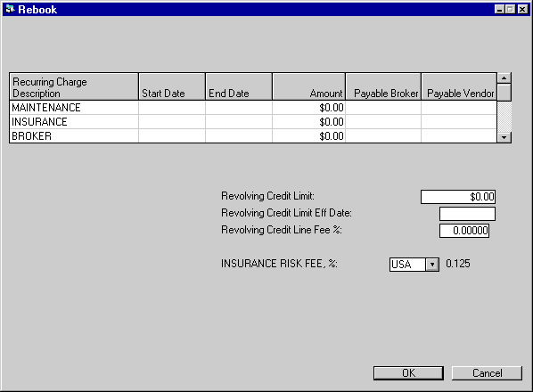Select the MAINTENANCE row description cell
This screenshot has height=392, width=533.
click(x=74, y=107)
